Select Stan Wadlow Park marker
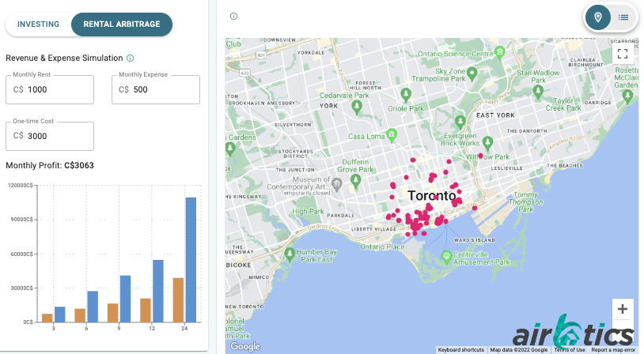This screenshot has height=354, width=644. click(538, 92)
